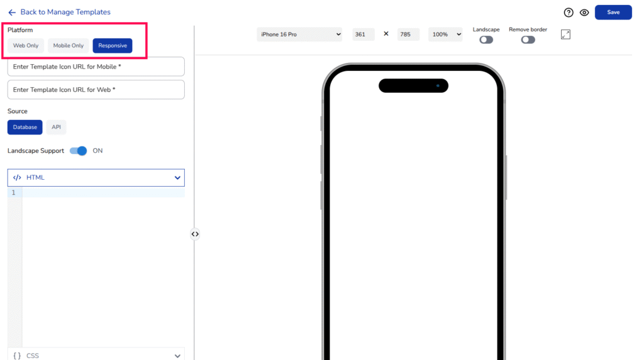Toggle Landscape preview switch
The image size is (644, 360).
click(x=486, y=40)
